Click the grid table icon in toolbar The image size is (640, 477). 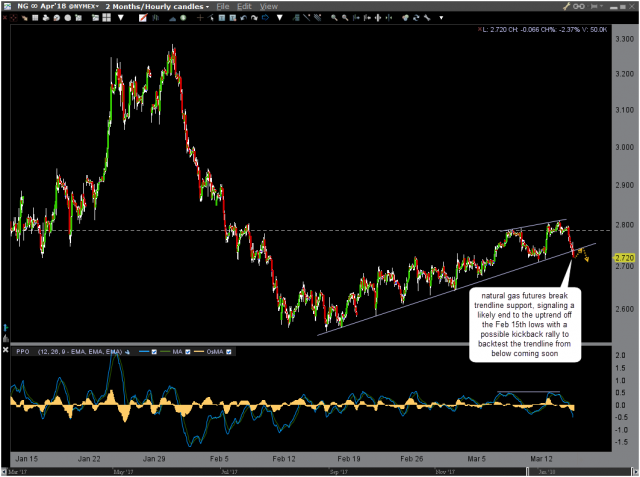coord(35,18)
